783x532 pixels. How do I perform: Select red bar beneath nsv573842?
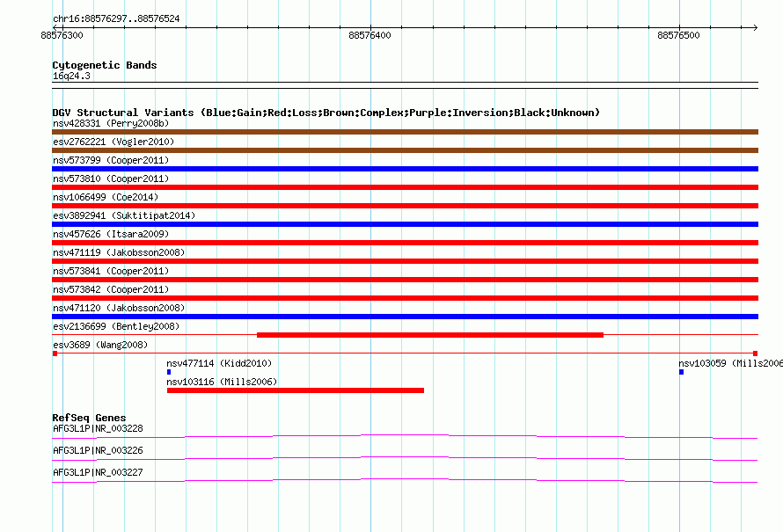point(405,298)
